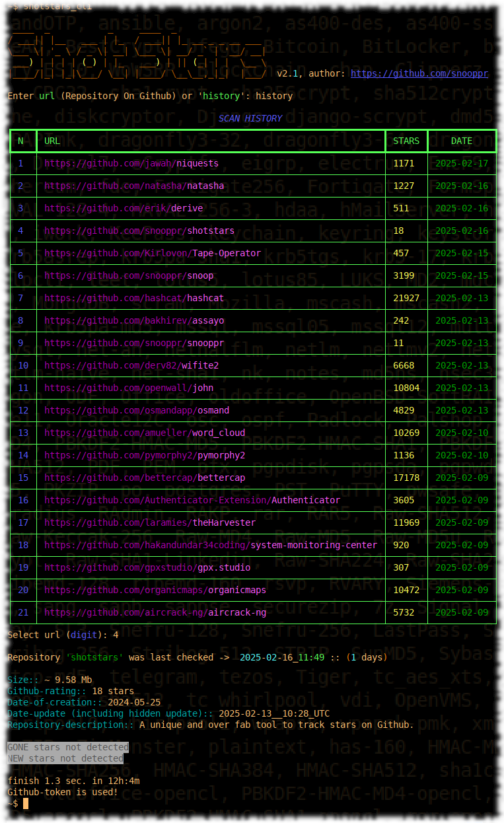Click row number 10 in the table

(x=23, y=365)
